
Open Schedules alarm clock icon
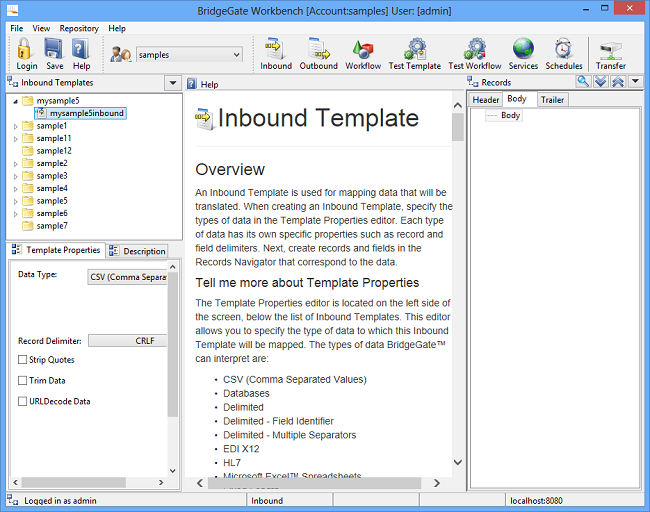tap(563, 49)
